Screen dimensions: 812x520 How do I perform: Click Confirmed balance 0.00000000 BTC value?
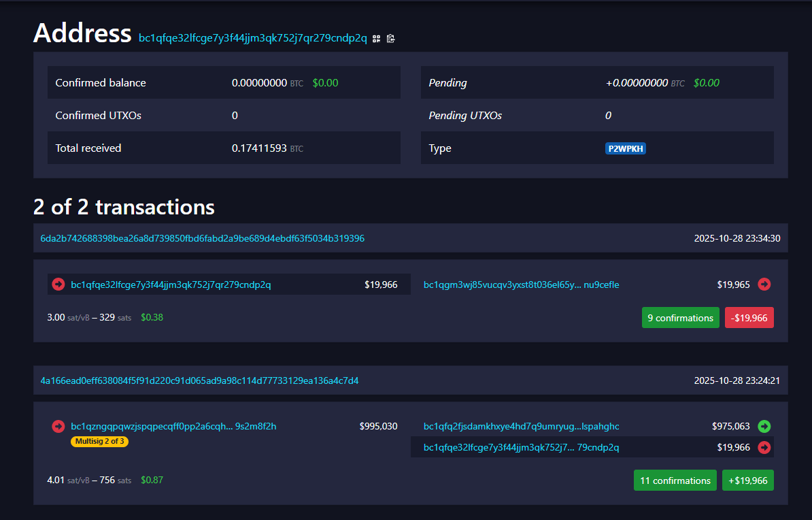tap(267, 83)
